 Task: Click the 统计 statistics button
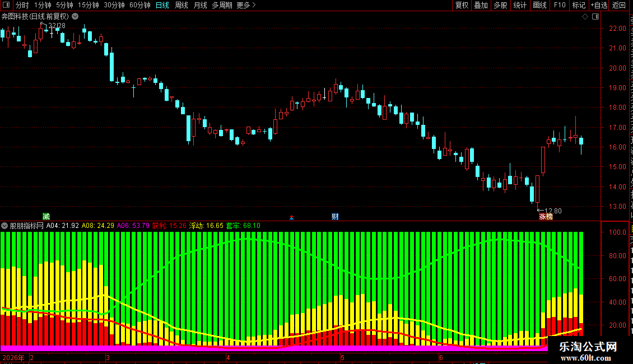[519, 5]
